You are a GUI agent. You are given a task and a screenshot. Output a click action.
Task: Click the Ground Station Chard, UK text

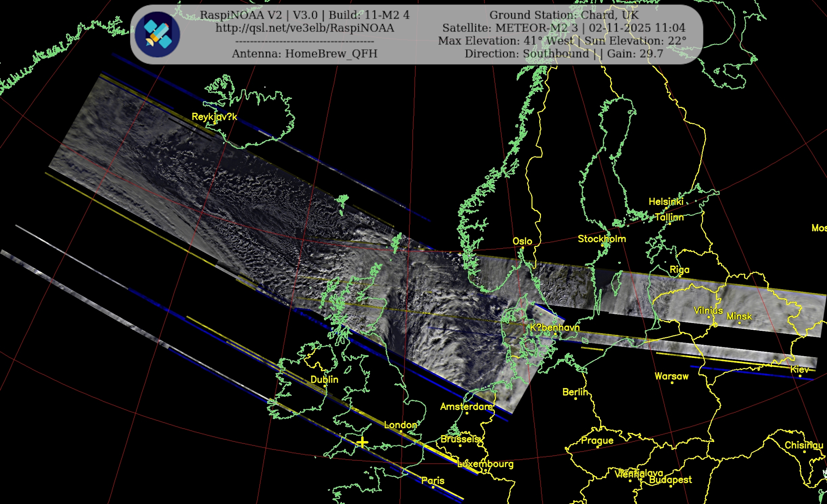pyautogui.click(x=564, y=15)
